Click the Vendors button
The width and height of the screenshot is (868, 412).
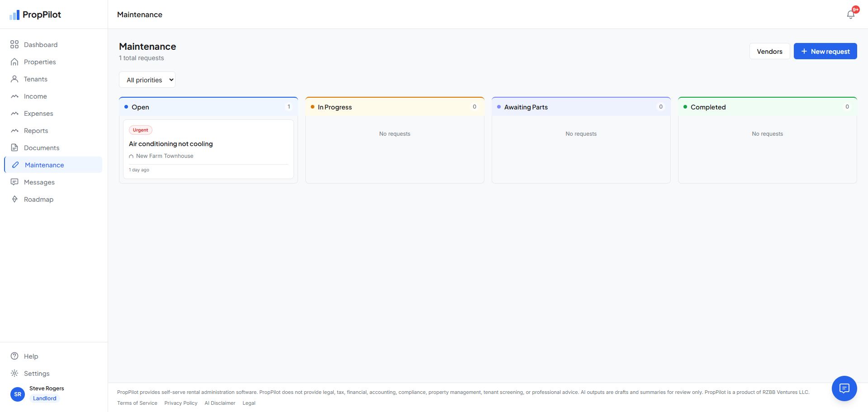[769, 51]
